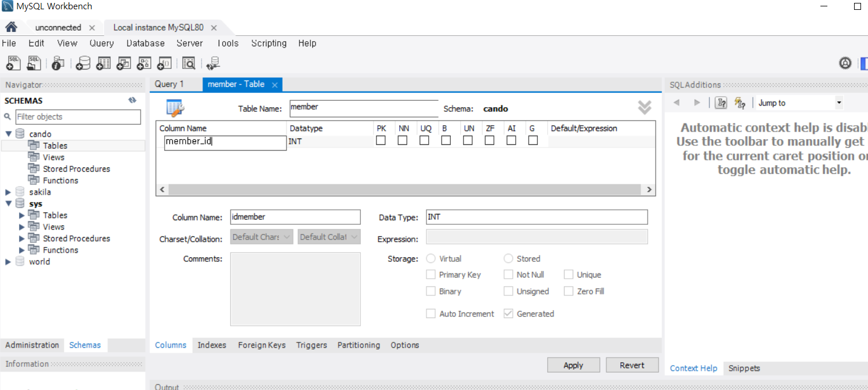The image size is (868, 390).
Task: Create new table toolbar icon
Action: (103, 63)
